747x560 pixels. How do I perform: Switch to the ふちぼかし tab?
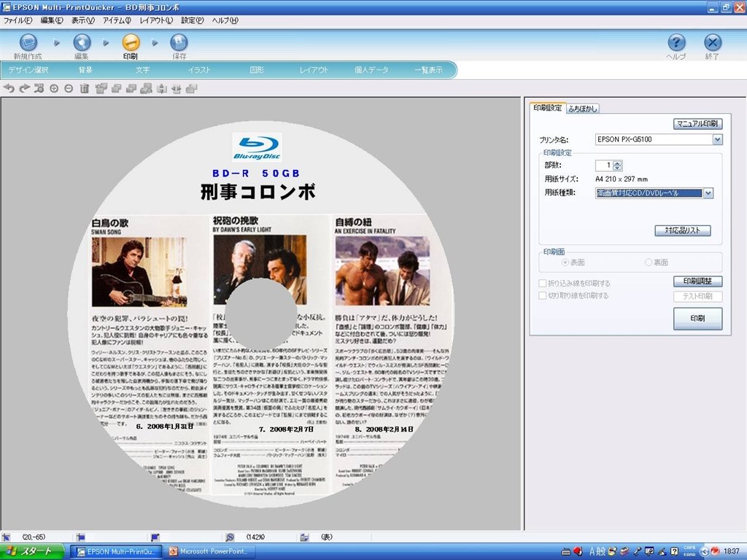coord(583,109)
